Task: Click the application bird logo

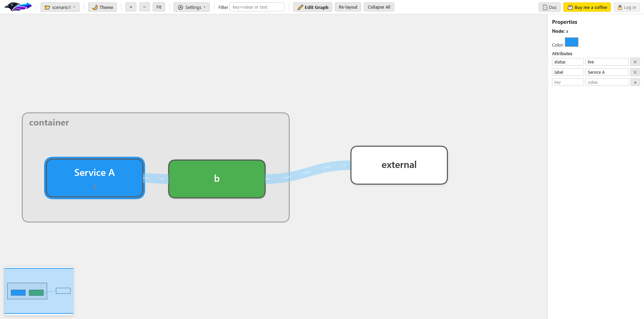Action: pos(18,6)
